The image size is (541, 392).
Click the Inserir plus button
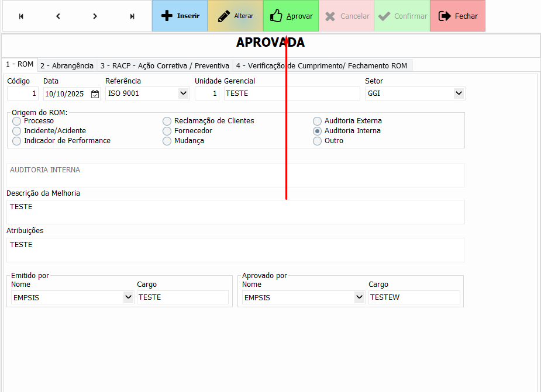[180, 16]
